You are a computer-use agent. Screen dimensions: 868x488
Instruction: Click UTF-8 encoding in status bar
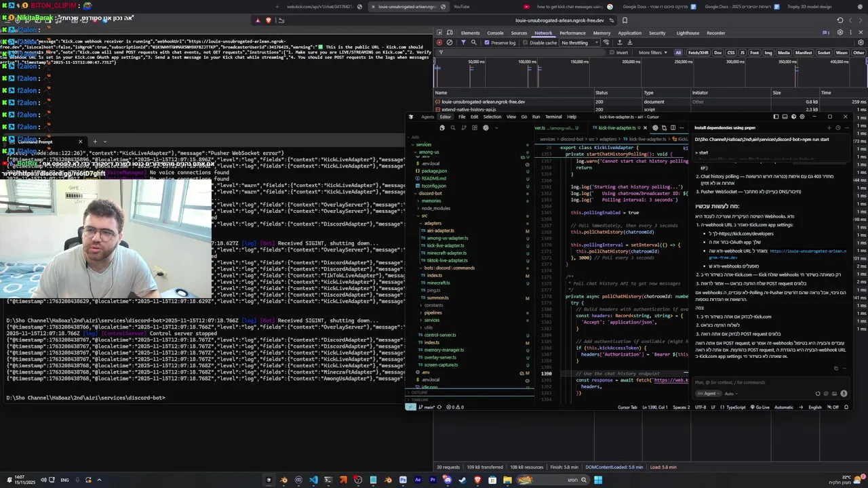[701, 407]
